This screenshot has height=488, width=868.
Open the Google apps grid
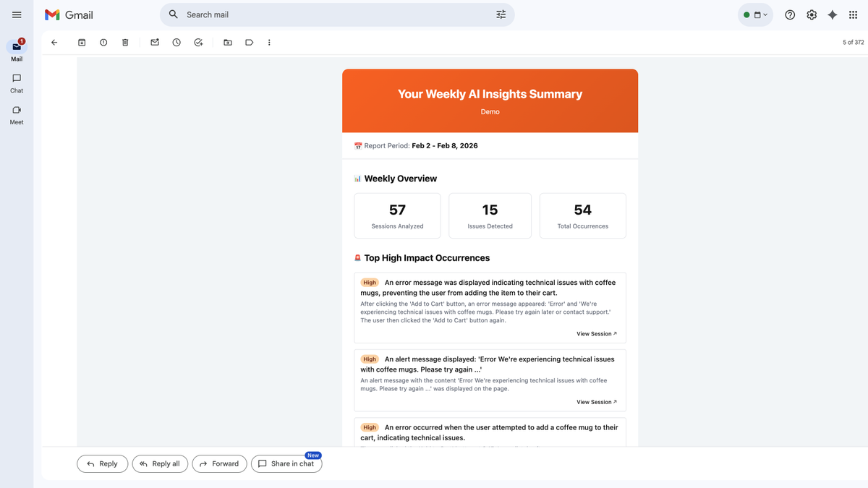point(854,14)
